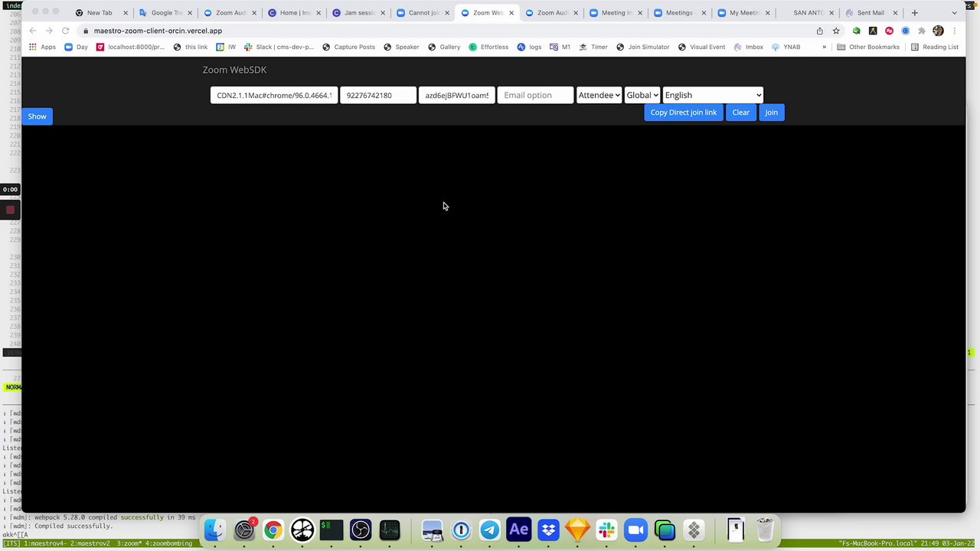Open Dropbox from the dock
Image resolution: width=980 pixels, height=551 pixels.
tap(548, 530)
